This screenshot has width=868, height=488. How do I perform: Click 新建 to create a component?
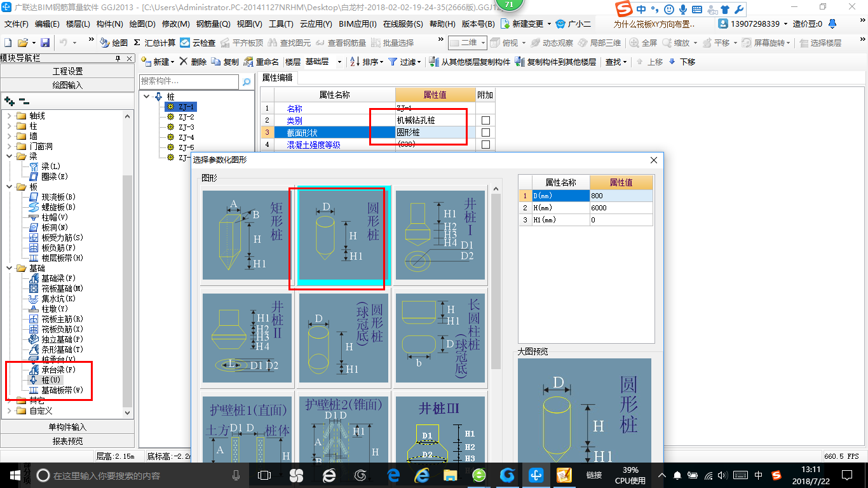(x=158, y=62)
